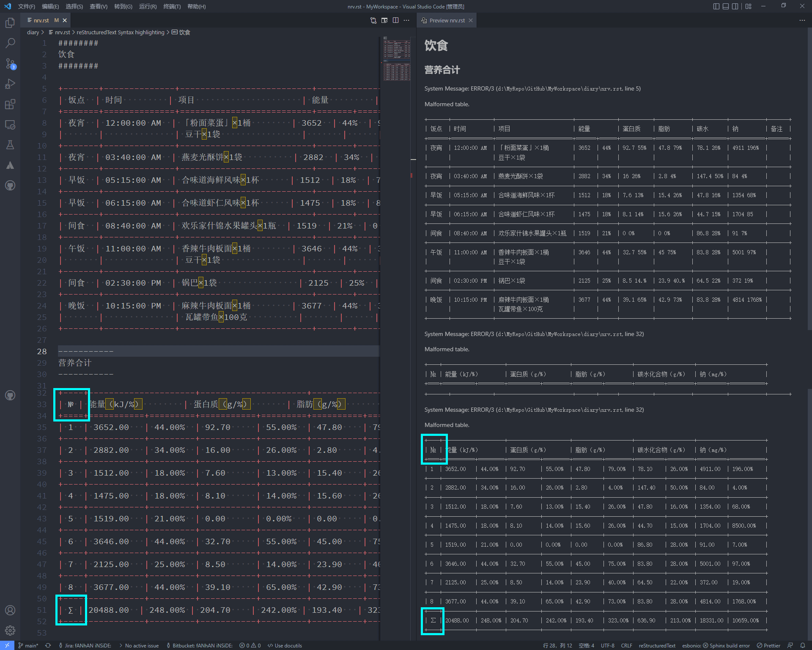Open More Actions for preview editor group
The width and height of the screenshot is (812, 650).
(802, 20)
